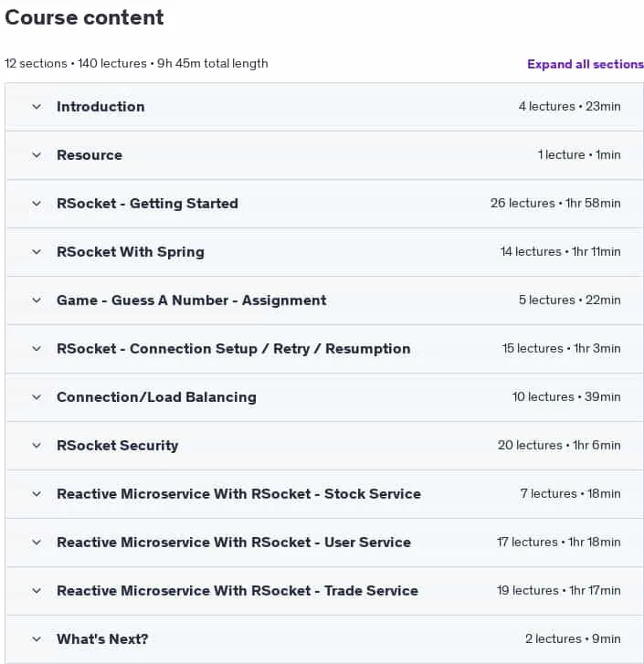Click chevron beside Game - Guess A Number
Screen dimensions: 644x664
point(37,300)
